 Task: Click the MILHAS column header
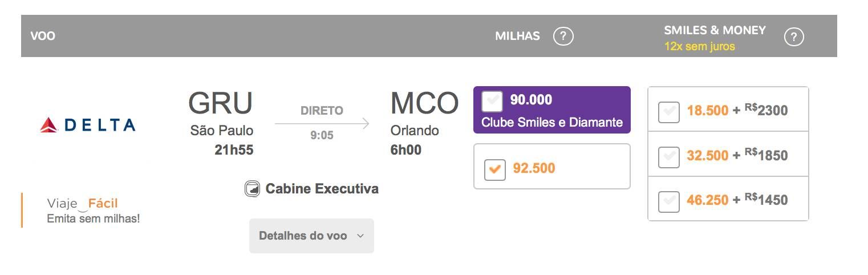pos(517,37)
